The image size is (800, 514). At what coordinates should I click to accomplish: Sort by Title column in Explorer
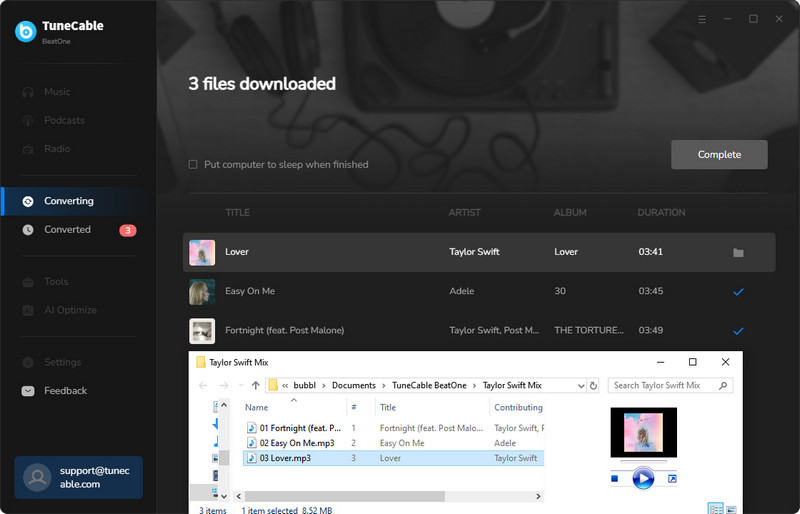point(388,407)
